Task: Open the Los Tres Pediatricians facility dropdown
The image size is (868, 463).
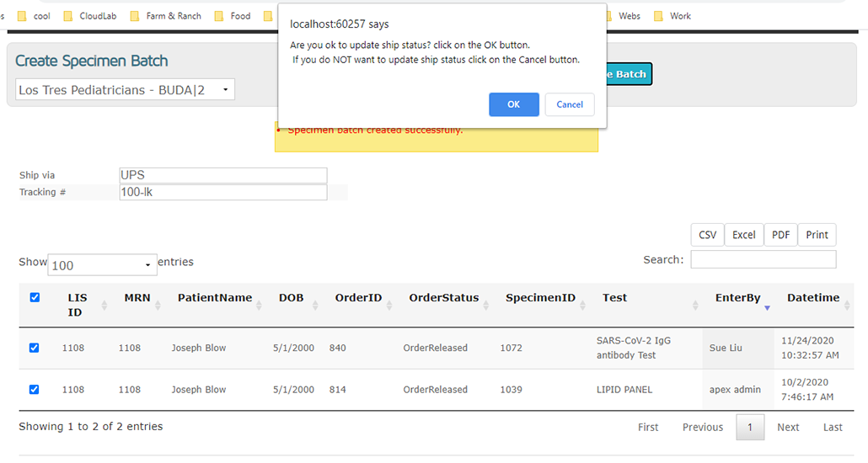Action: pyautogui.click(x=125, y=89)
